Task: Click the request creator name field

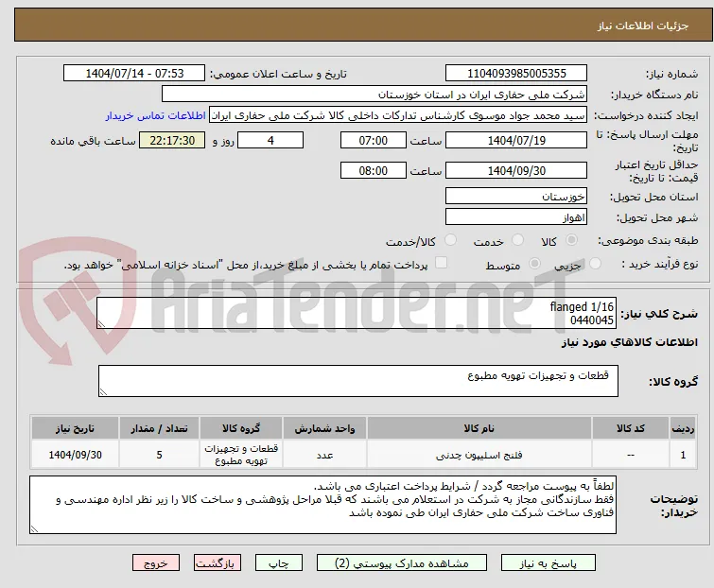Action: 398,115
